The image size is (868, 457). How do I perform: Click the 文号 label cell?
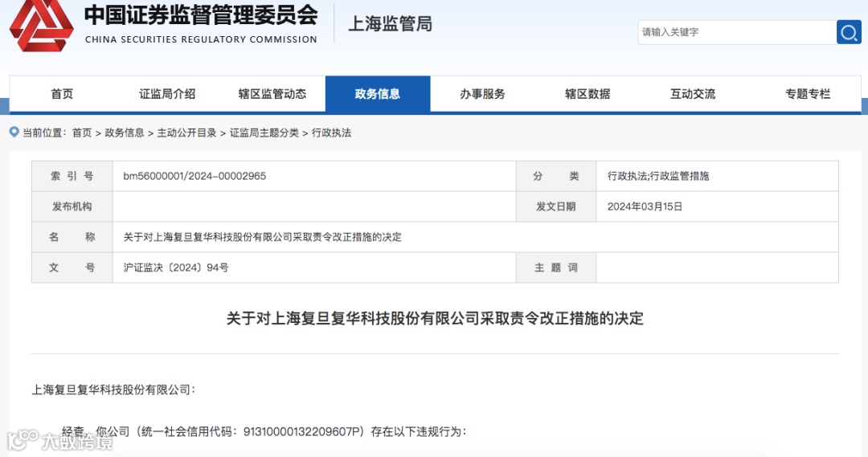[72, 267]
